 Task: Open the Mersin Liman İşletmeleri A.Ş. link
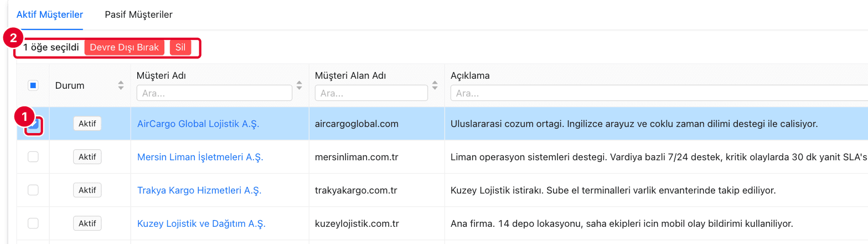tap(200, 157)
